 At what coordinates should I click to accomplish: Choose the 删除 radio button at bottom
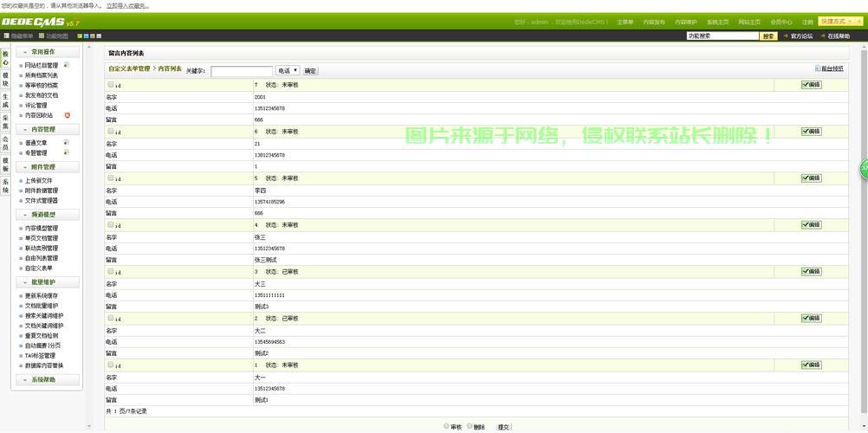[x=470, y=426]
